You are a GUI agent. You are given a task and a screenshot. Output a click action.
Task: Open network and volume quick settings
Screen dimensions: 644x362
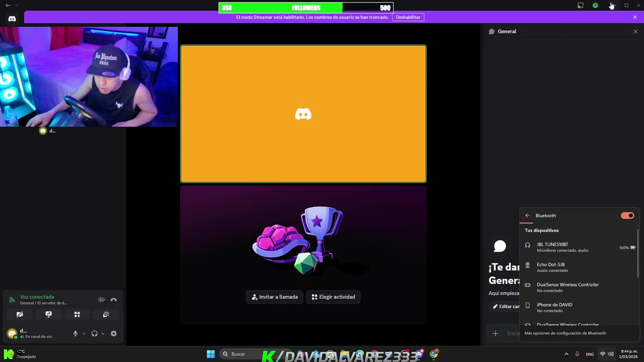coord(606,354)
